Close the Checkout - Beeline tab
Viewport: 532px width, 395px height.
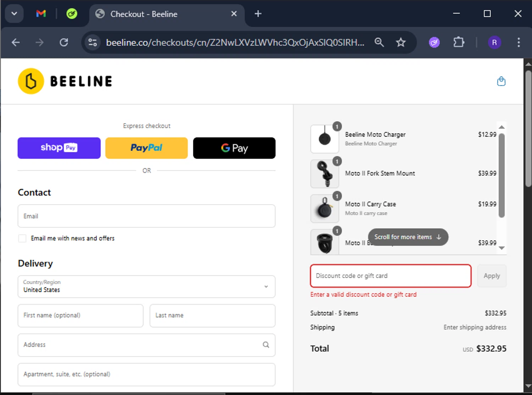234,14
